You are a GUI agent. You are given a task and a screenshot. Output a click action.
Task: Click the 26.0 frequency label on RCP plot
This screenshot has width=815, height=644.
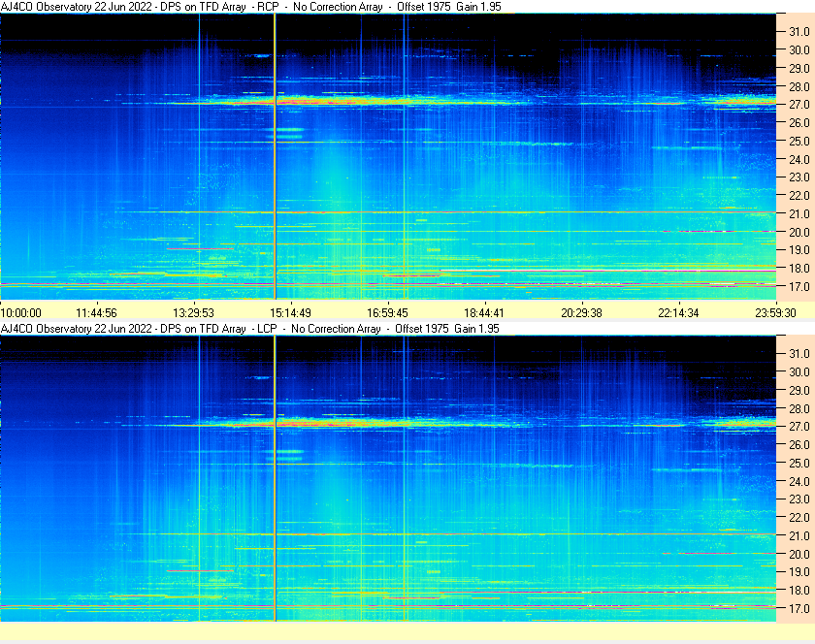pyautogui.click(x=799, y=122)
